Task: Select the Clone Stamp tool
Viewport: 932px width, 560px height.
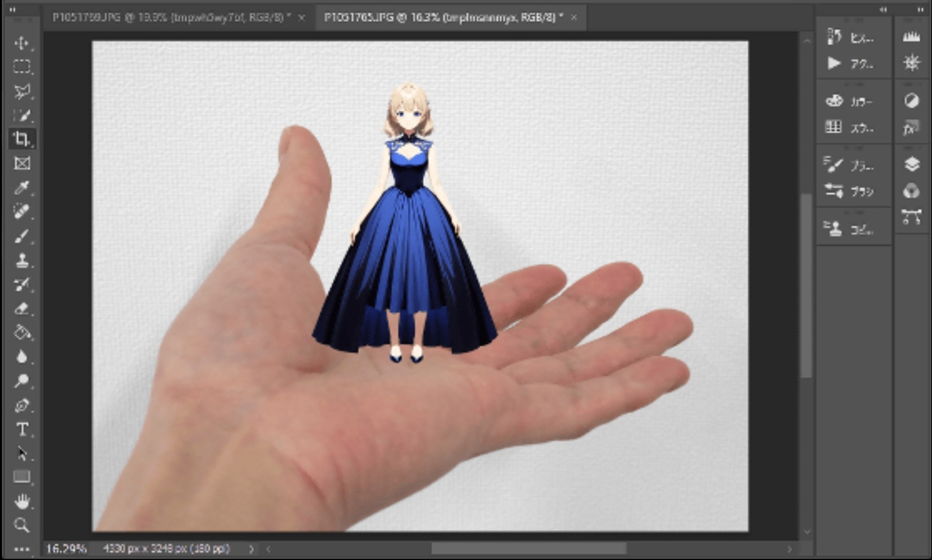Action: tap(22, 261)
